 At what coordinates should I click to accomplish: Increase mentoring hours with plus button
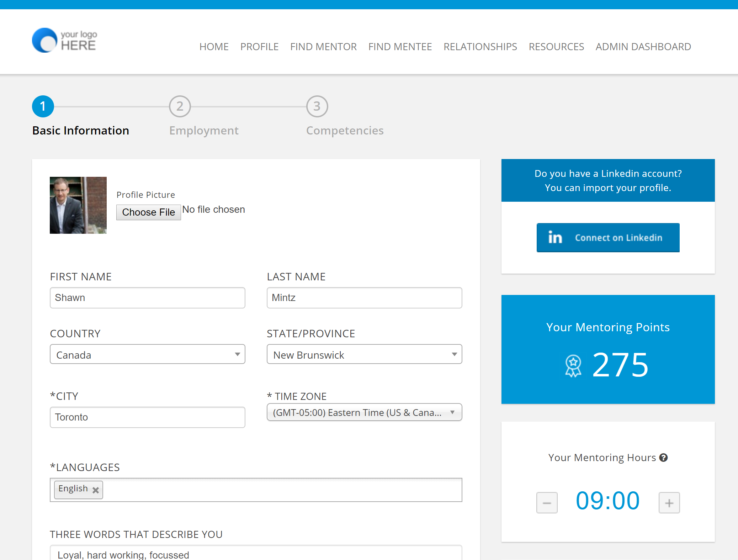coord(669,502)
